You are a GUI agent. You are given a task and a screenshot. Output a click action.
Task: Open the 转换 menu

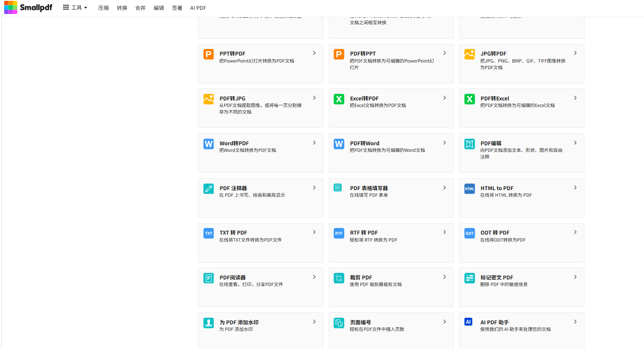pyautogui.click(x=122, y=8)
